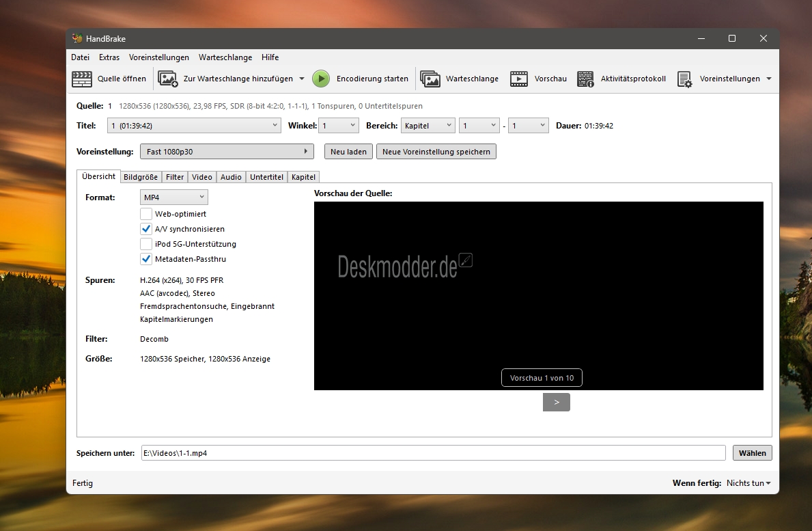Uncheck A/V synchronisieren
The width and height of the screenshot is (812, 531).
point(146,229)
